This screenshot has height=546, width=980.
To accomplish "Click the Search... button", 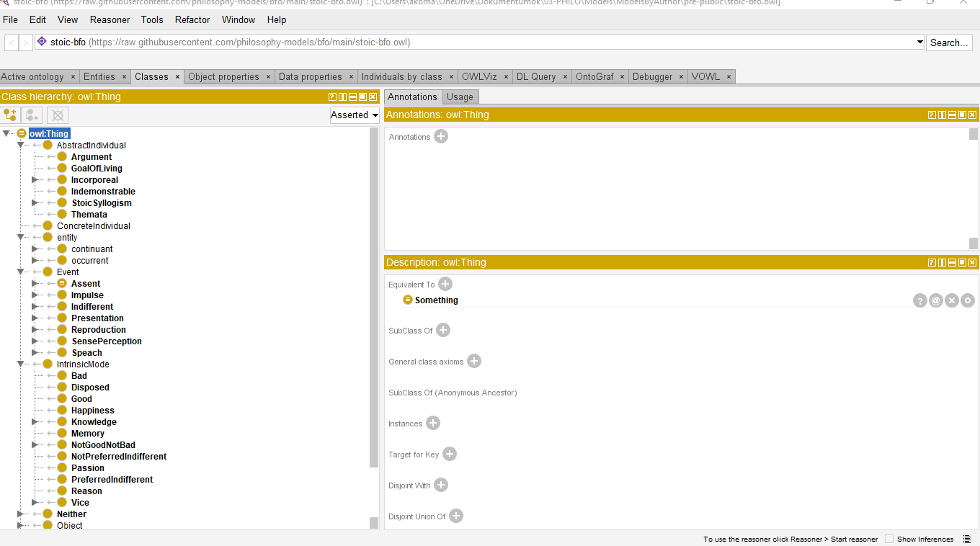I will [948, 42].
